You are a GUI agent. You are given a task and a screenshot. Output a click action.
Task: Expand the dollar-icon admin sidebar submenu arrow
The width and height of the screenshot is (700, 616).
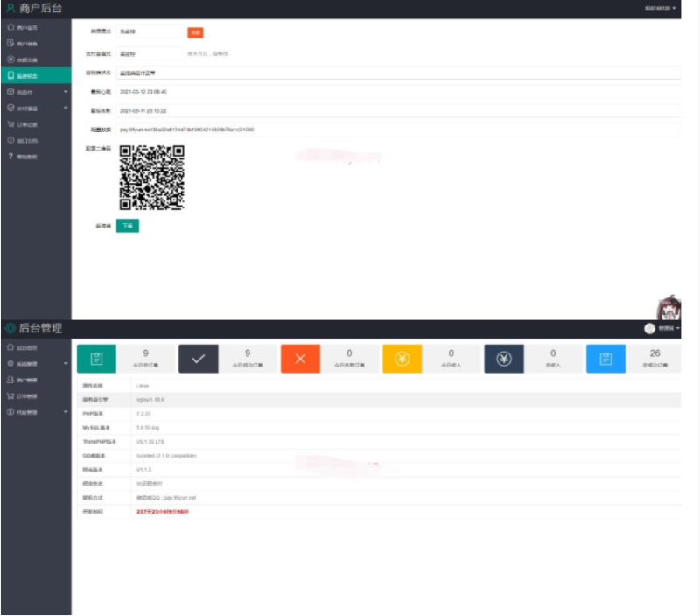pyautogui.click(x=66, y=412)
